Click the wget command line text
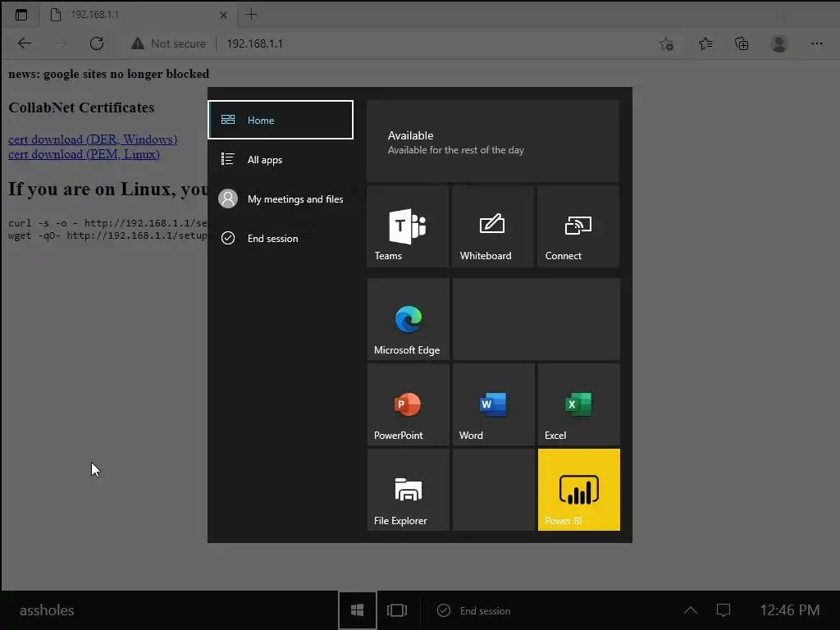840x630 pixels. coord(107,235)
